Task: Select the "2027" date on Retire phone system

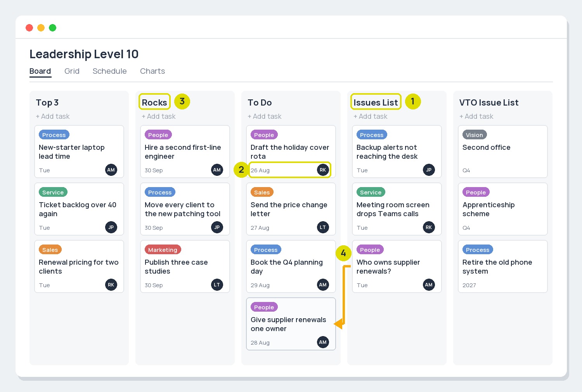Action: [469, 285]
